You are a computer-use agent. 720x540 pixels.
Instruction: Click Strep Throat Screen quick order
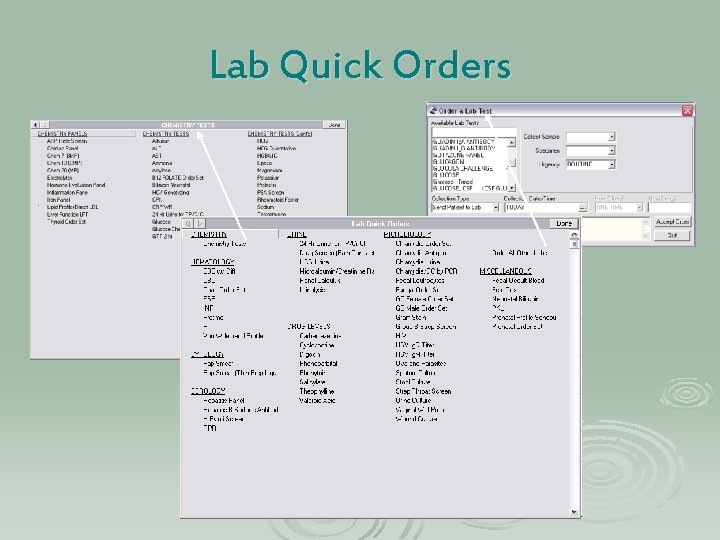coord(423,391)
